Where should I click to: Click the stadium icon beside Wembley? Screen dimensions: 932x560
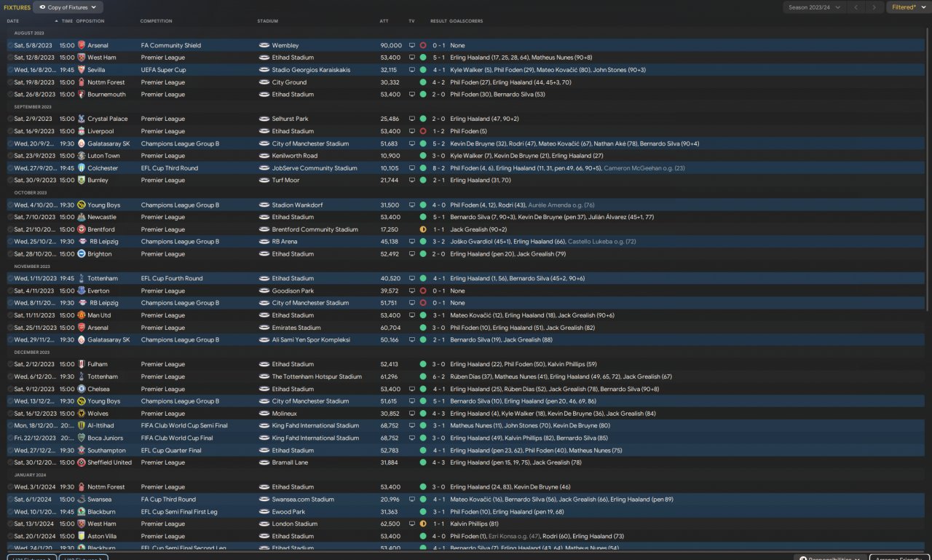(x=264, y=45)
